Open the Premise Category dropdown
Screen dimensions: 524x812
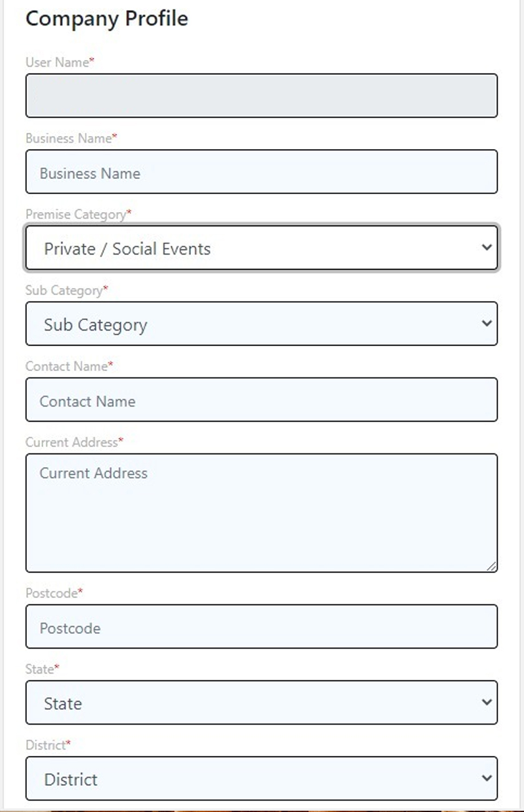261,248
